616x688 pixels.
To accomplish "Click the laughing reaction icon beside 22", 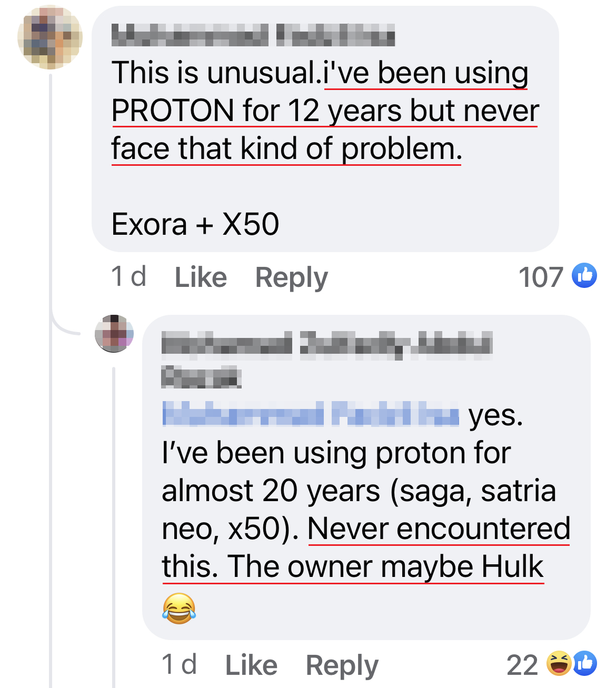I will point(559,663).
